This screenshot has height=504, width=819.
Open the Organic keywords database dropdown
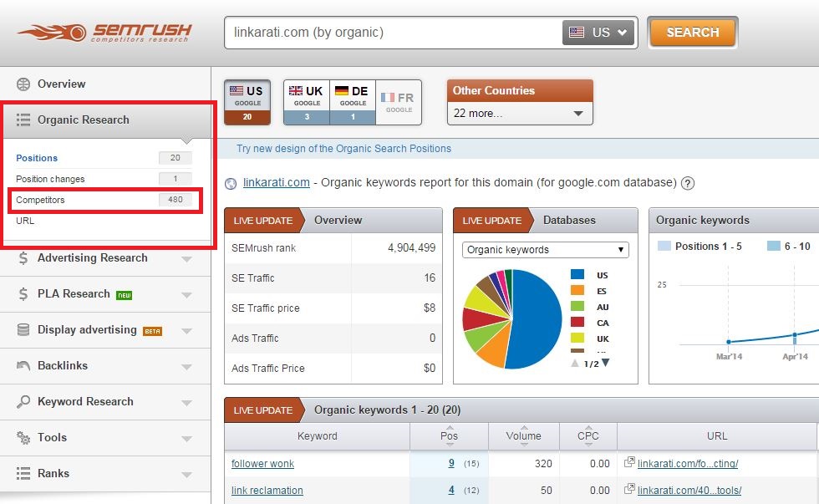(x=545, y=250)
